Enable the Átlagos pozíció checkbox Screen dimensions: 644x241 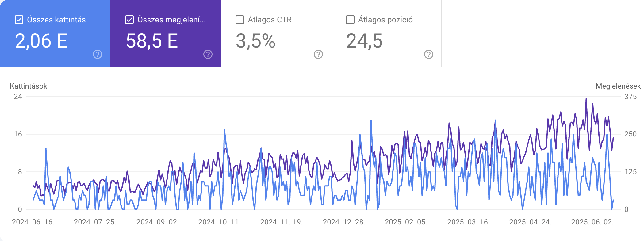350,20
